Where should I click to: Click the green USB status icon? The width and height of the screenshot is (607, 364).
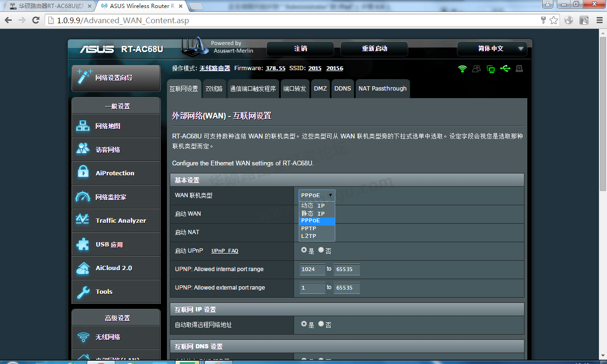[x=505, y=69]
